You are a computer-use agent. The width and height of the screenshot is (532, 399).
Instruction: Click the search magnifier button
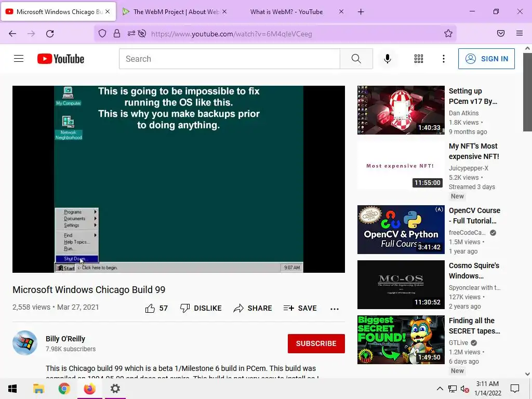[356, 59]
